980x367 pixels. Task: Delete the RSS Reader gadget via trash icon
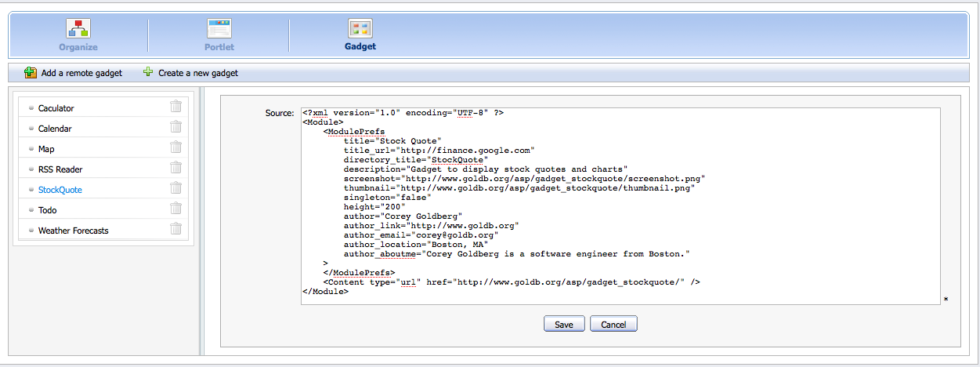pyautogui.click(x=176, y=168)
